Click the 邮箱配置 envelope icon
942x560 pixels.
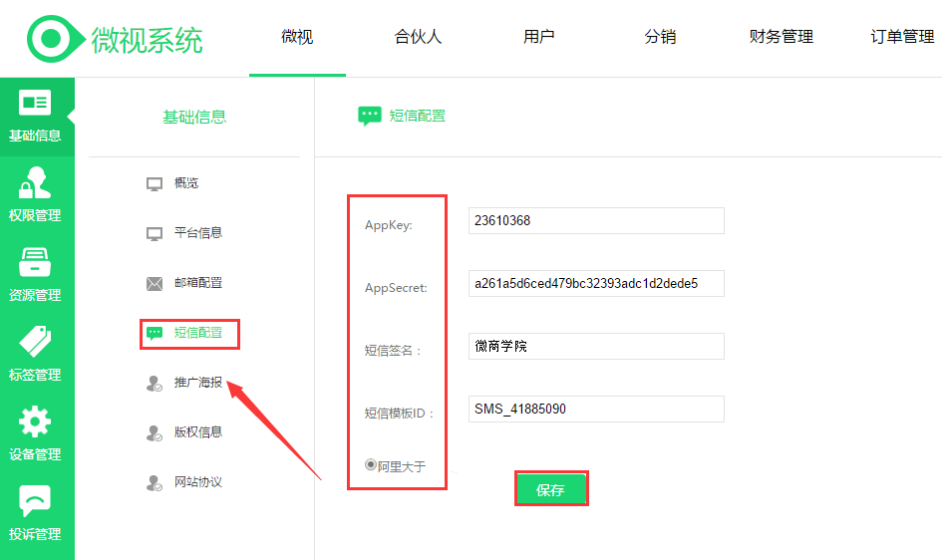coord(155,283)
